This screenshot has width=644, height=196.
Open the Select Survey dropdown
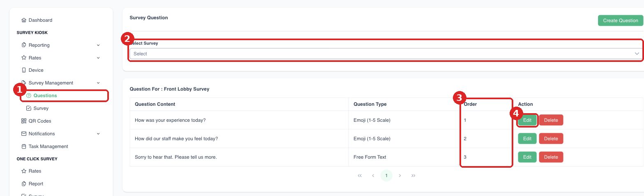pyautogui.click(x=386, y=54)
